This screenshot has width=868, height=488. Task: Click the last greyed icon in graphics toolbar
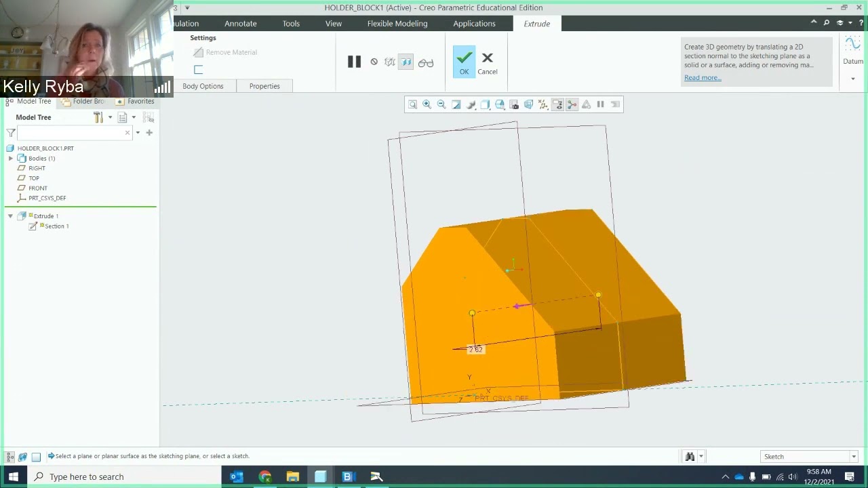(615, 104)
